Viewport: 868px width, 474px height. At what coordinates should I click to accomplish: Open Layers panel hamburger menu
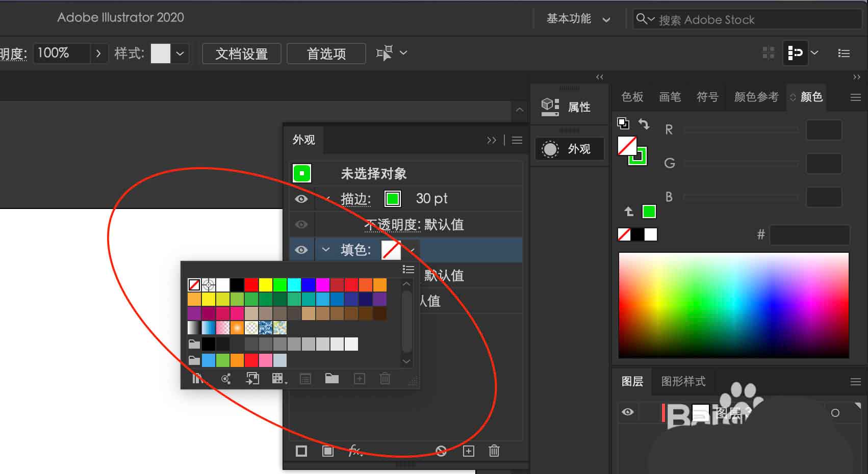(856, 381)
